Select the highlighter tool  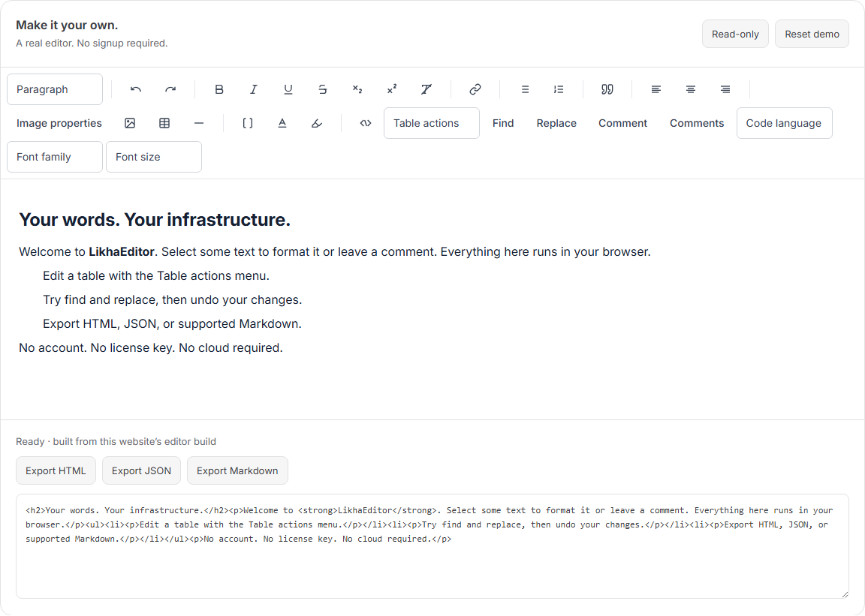317,123
